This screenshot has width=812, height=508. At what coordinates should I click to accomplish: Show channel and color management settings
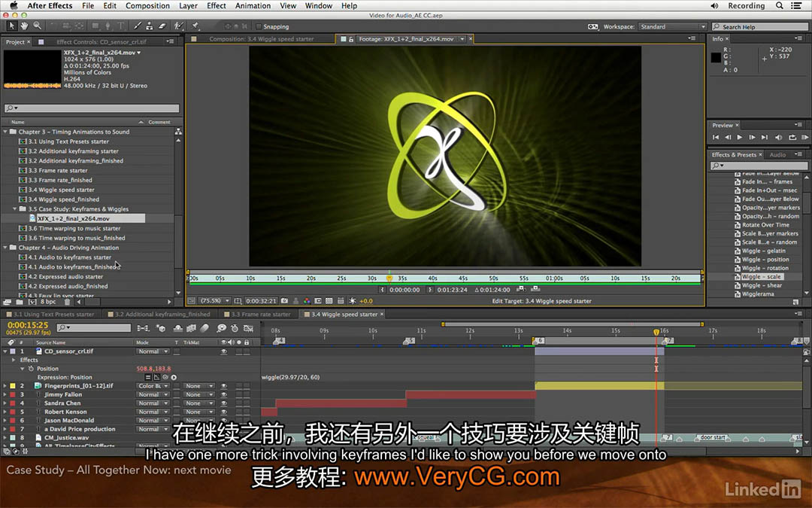[x=307, y=300]
